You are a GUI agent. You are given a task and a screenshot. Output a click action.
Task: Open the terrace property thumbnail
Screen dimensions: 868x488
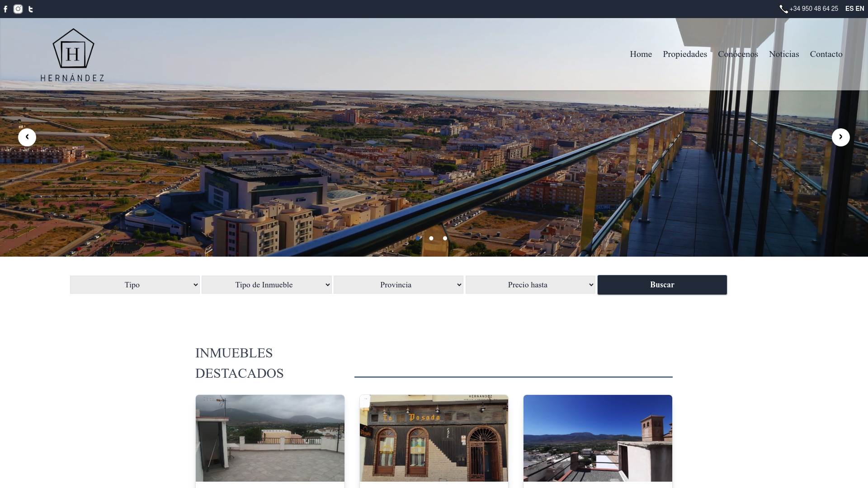[270, 438]
